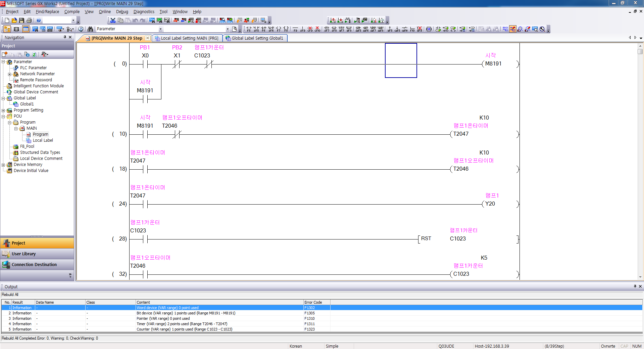Cut the selection with the scissors icon
Viewport: 644px width, 349px height.
pyautogui.click(x=113, y=20)
